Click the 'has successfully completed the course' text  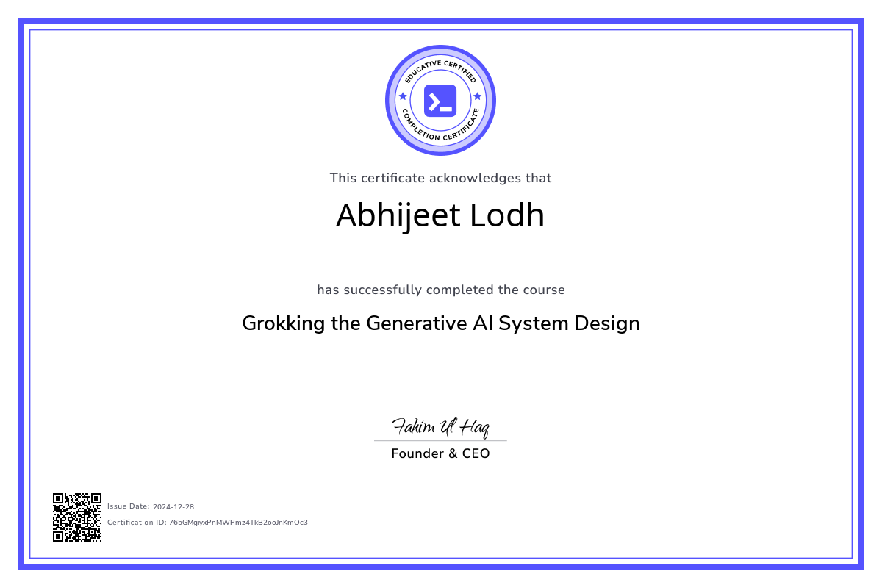(x=440, y=290)
